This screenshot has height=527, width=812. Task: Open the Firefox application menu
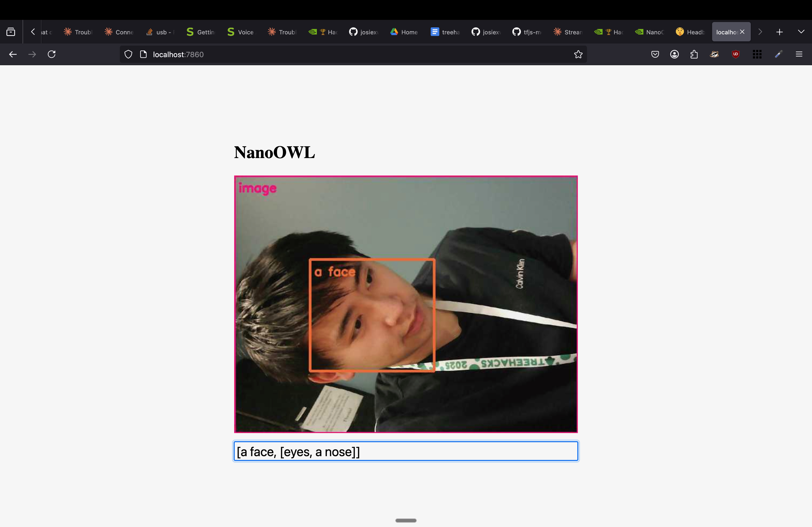(799, 54)
